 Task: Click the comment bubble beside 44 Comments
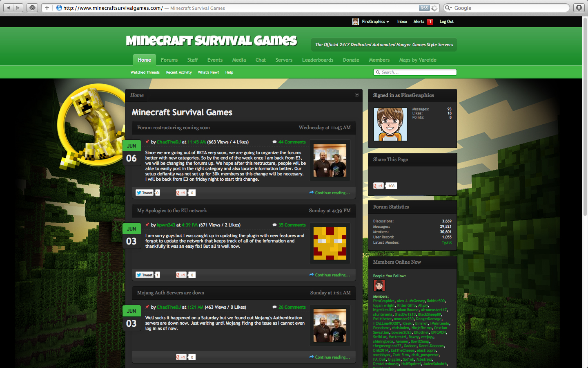pos(275,142)
